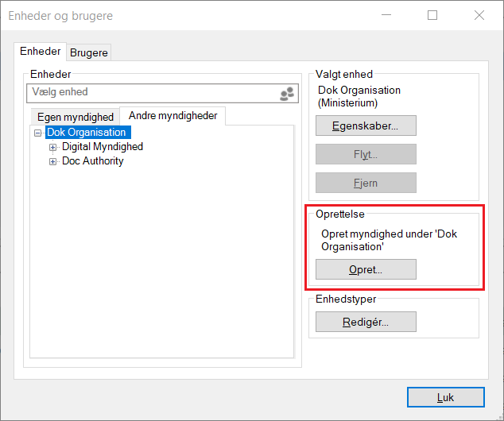Minimize the Enheder og brugere window
This screenshot has width=504, height=421.
[386, 15]
